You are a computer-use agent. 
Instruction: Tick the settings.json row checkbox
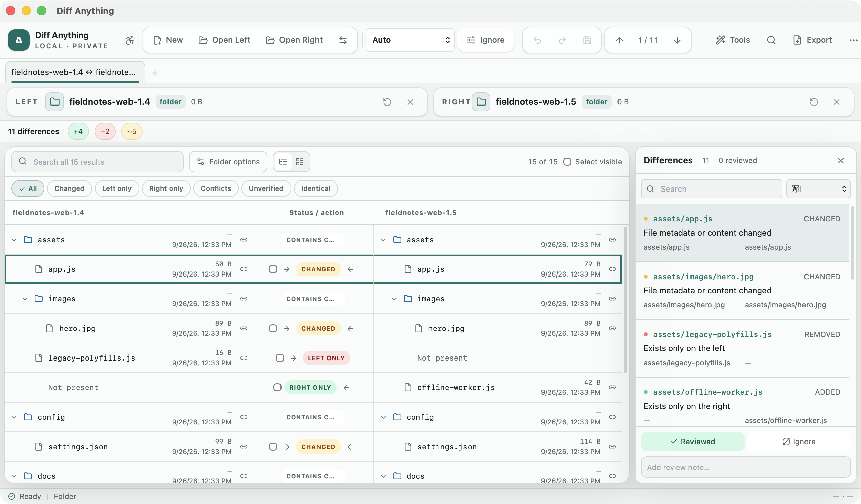273,447
